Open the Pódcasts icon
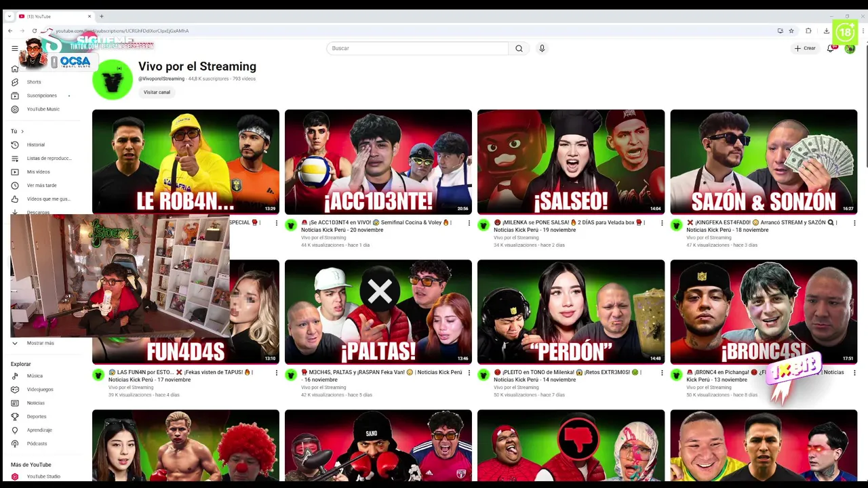 click(x=14, y=443)
